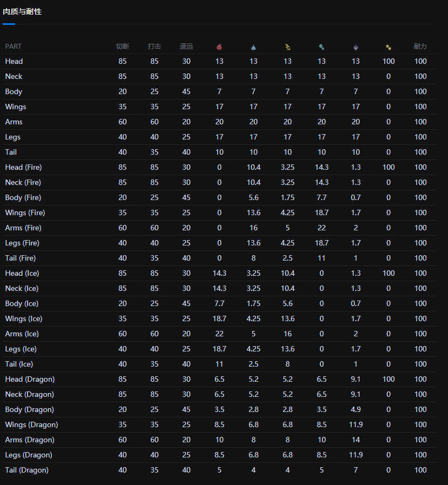Click the 2.5 value in Tail (Fire) row
The image size is (448, 485).
(288, 258)
